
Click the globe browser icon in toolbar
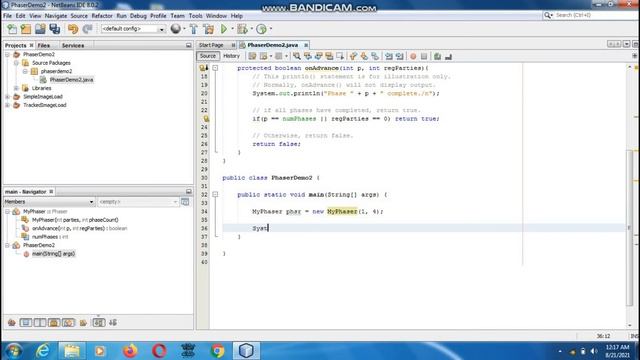pyautogui.click(x=176, y=29)
